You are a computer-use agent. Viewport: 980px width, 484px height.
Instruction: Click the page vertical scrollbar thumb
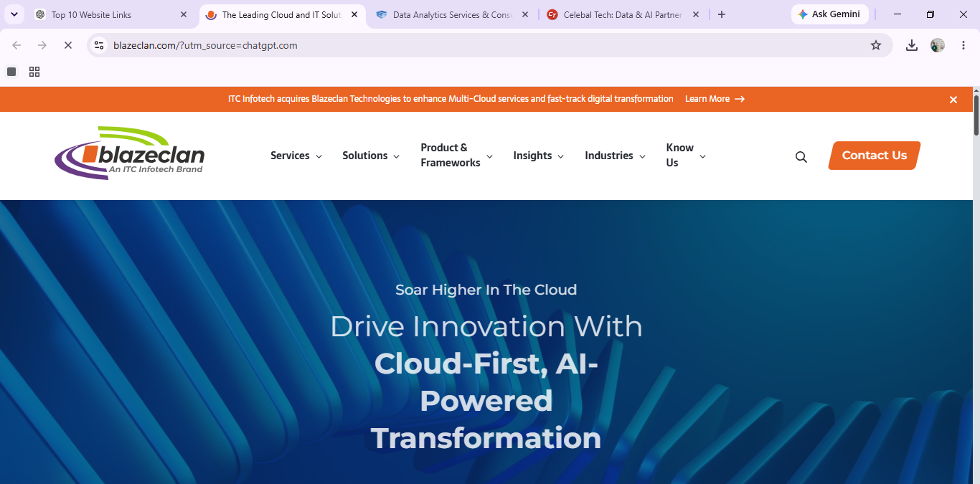976,115
